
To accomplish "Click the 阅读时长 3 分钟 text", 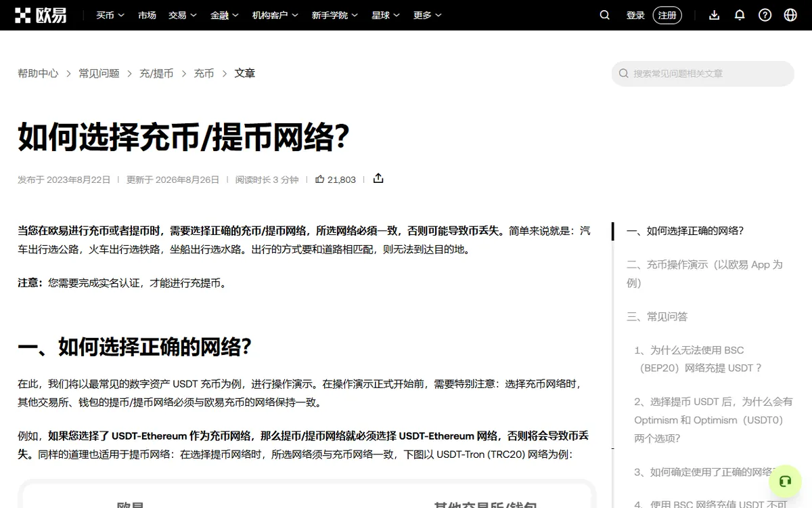I will [x=267, y=179].
